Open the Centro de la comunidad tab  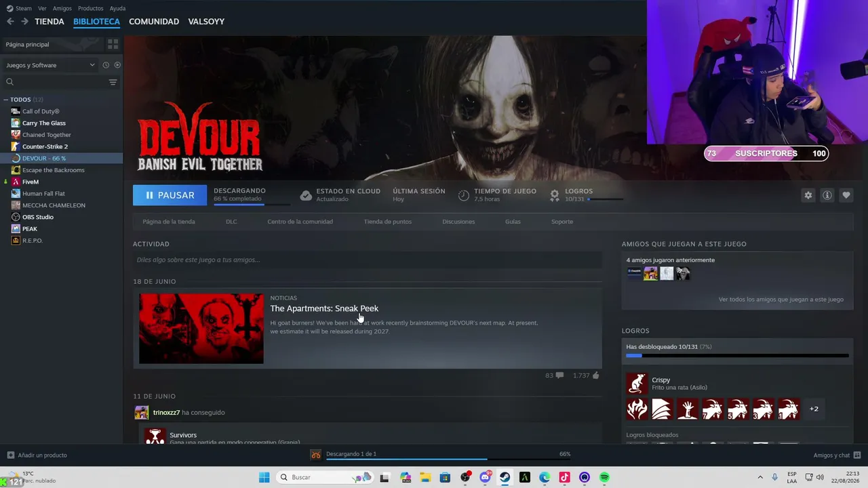coord(300,222)
